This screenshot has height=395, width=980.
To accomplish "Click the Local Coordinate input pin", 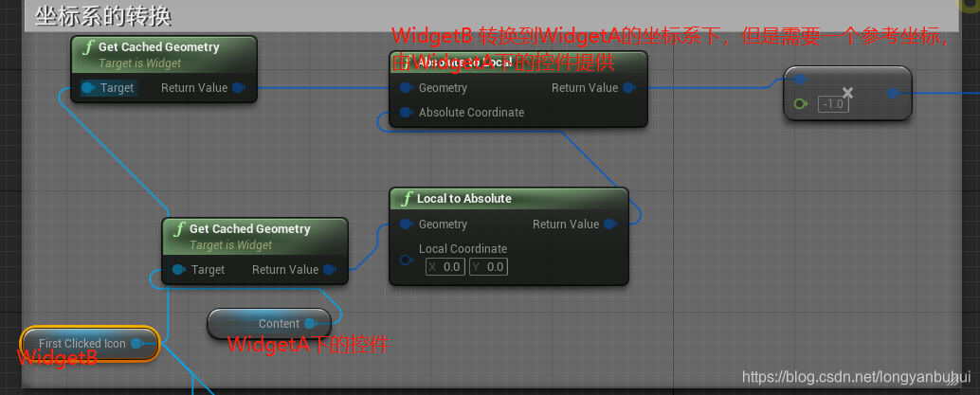I will pos(406,260).
